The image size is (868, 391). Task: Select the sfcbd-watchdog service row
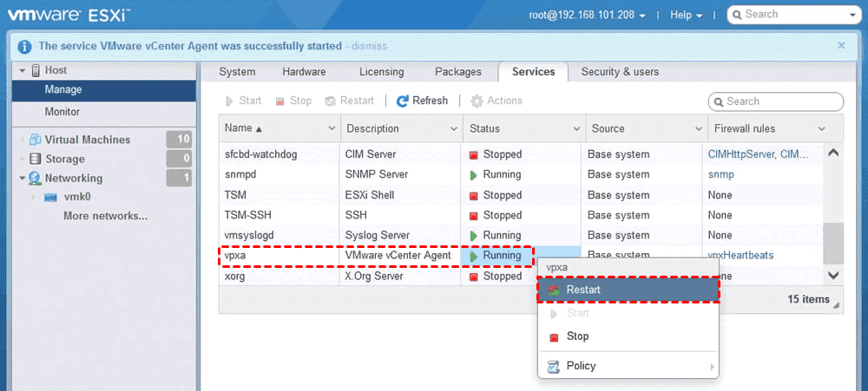click(520, 154)
